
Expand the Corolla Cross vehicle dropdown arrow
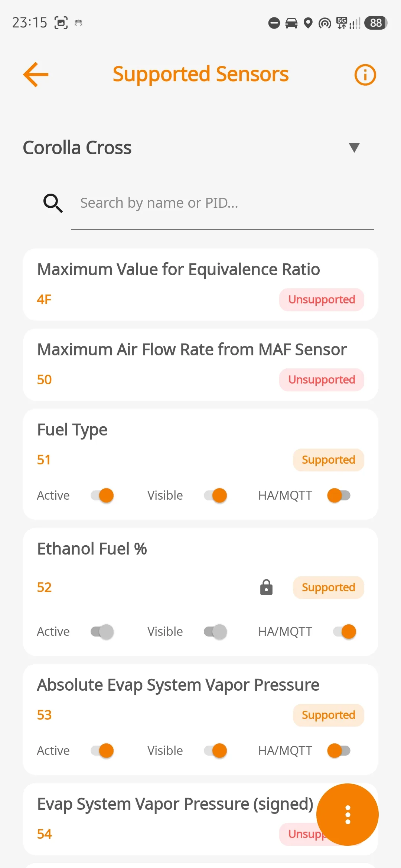(354, 148)
